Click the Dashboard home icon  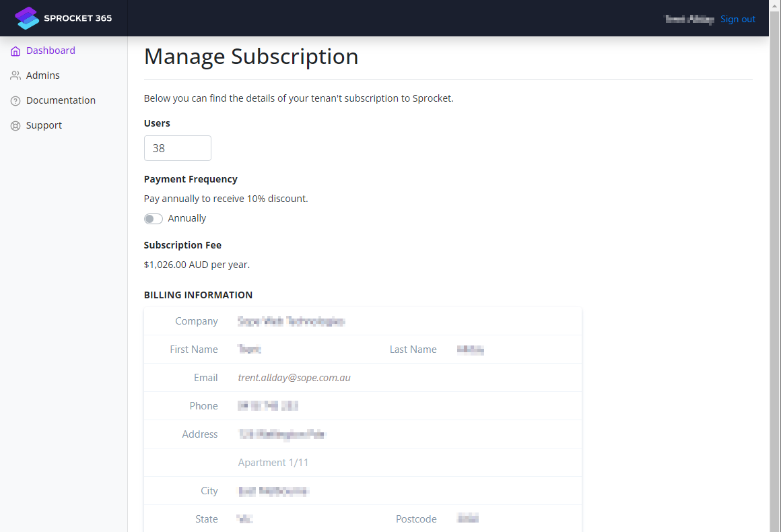[x=15, y=51]
